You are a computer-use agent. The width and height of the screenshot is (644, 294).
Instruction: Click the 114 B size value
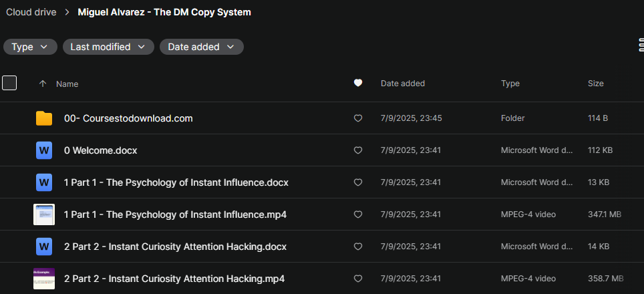598,118
